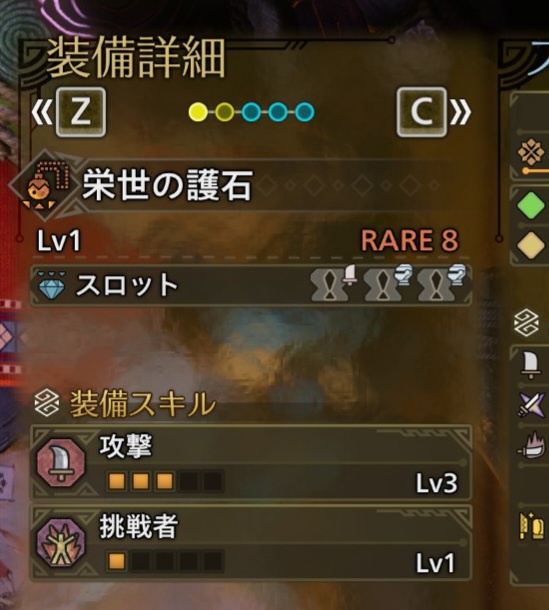Select the last armor decoration slot
Viewport: 549px width, 610px height.
point(441,284)
